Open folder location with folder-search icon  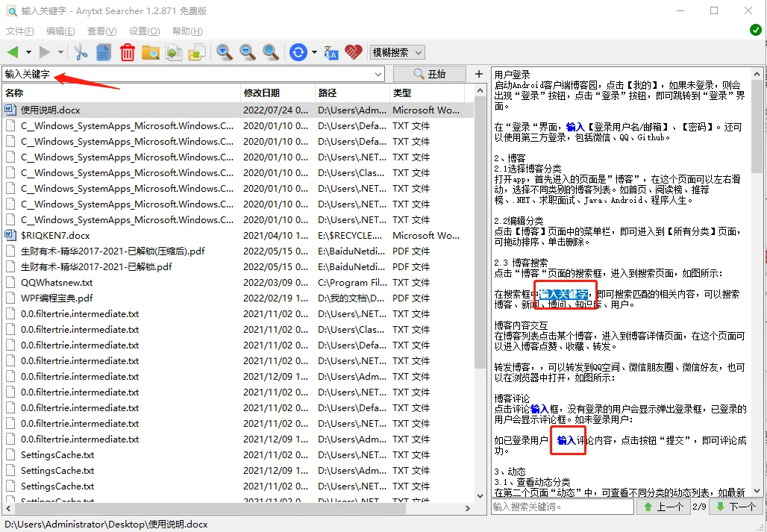(x=151, y=51)
